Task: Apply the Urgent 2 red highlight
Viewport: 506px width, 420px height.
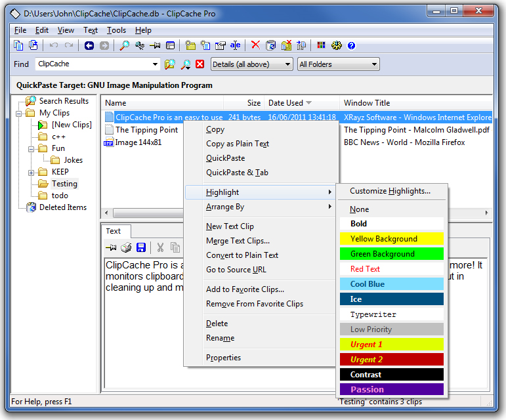Action: [x=392, y=360]
